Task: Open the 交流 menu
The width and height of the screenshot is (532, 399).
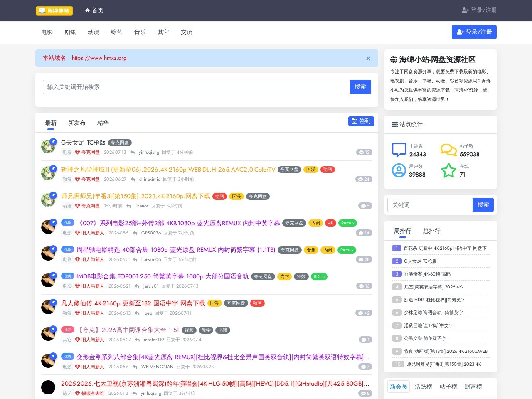Action: pyautogui.click(x=187, y=32)
